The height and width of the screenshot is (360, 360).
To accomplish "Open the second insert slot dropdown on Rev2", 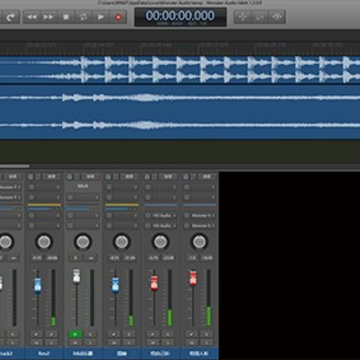I will coord(57,197).
